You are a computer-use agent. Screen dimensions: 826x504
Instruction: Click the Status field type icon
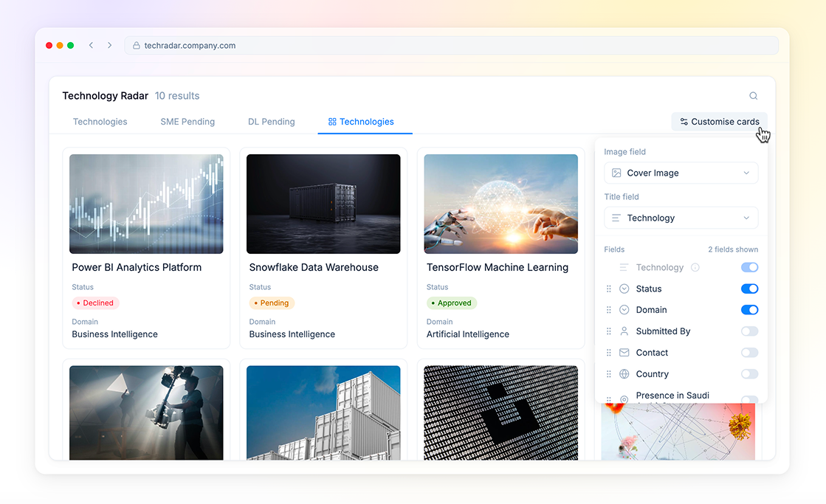click(624, 289)
